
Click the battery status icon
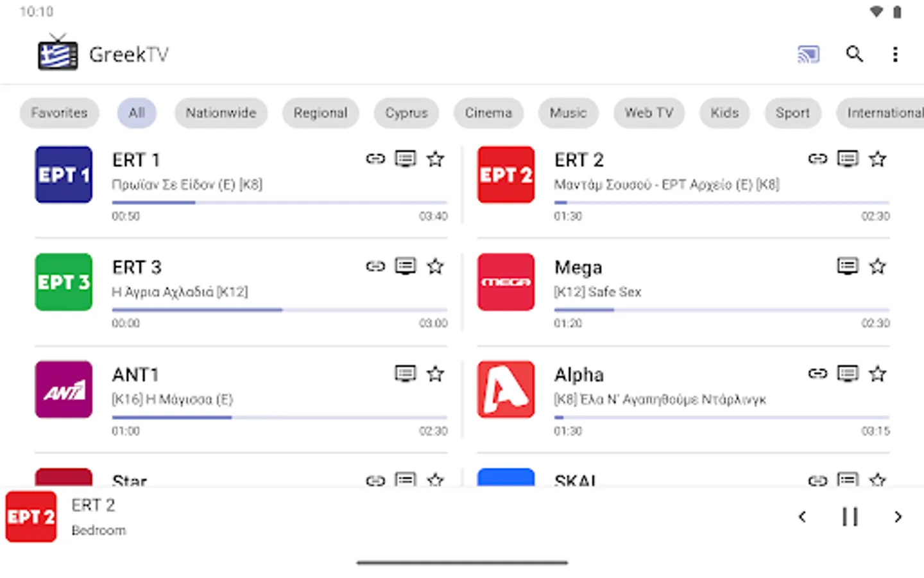point(897,12)
